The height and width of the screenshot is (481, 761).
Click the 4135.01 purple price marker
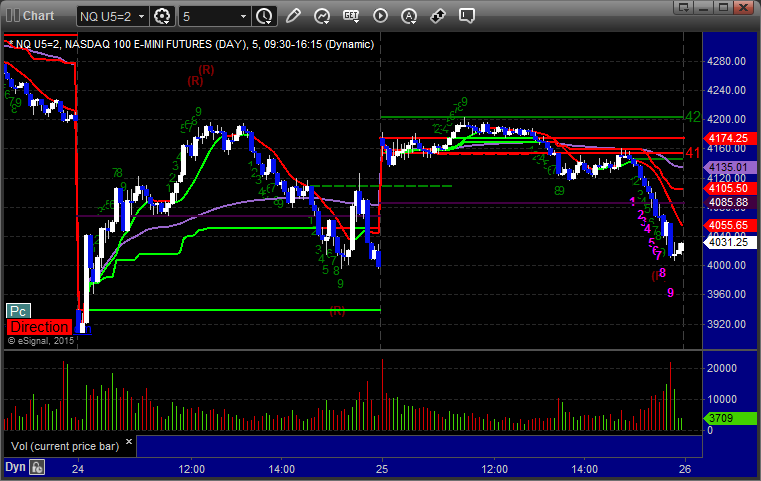coord(730,167)
